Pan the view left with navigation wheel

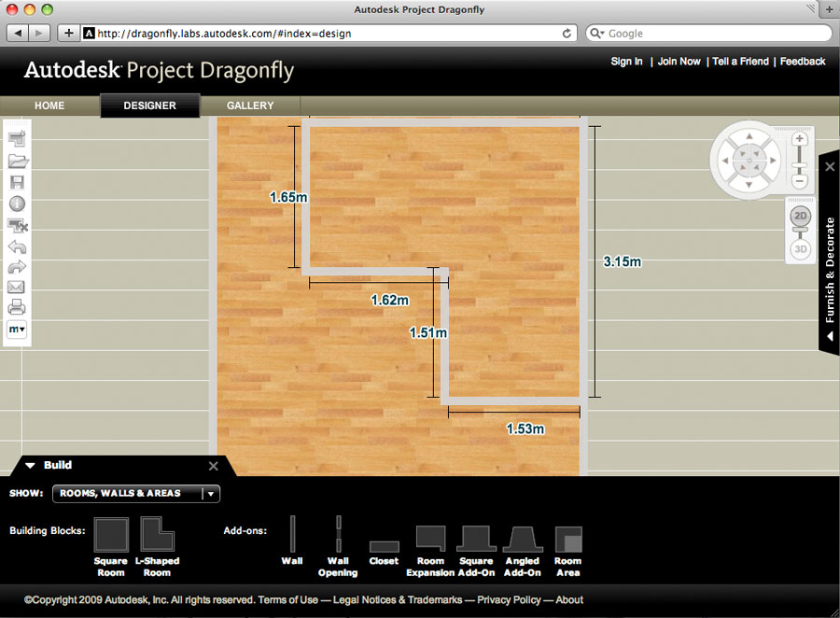click(725, 161)
